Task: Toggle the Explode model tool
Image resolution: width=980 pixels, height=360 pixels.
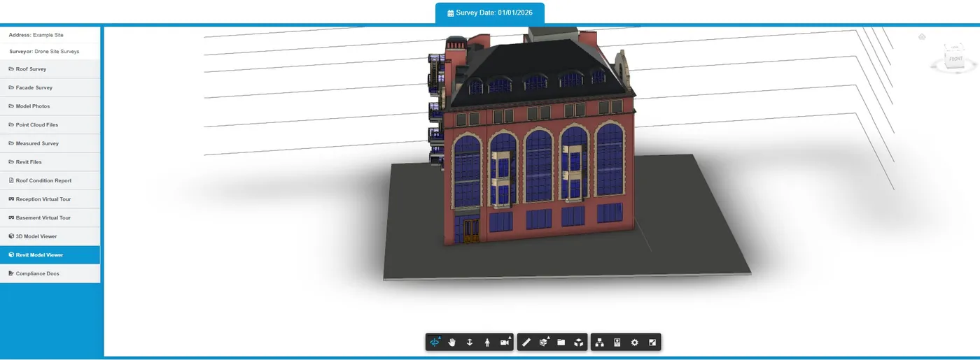Action: pyautogui.click(x=579, y=342)
